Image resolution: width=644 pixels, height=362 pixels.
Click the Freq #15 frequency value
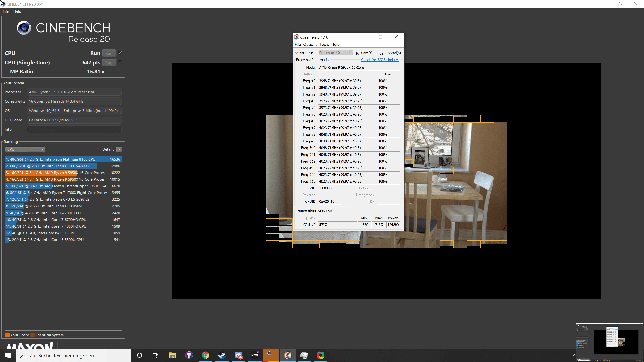tap(347, 181)
